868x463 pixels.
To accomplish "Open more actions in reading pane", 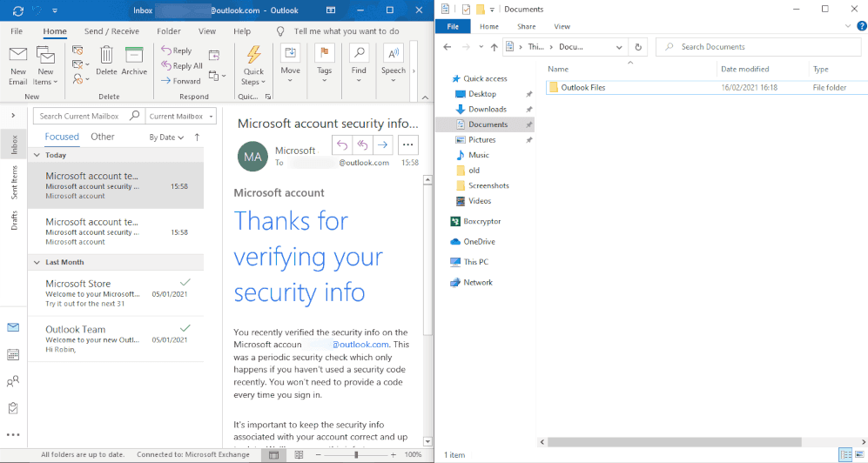I will tap(408, 145).
